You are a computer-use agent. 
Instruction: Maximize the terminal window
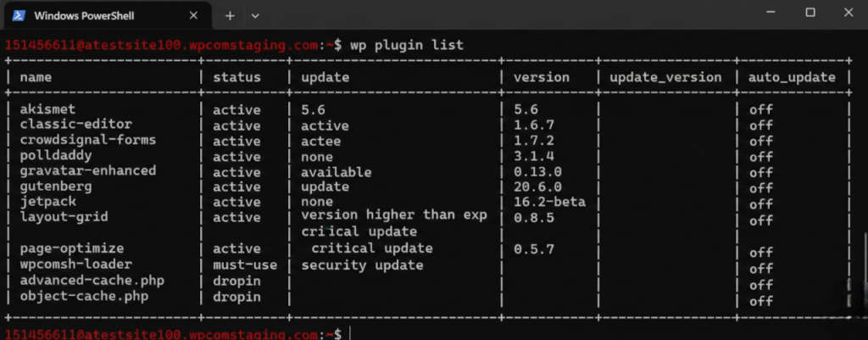pyautogui.click(x=810, y=13)
